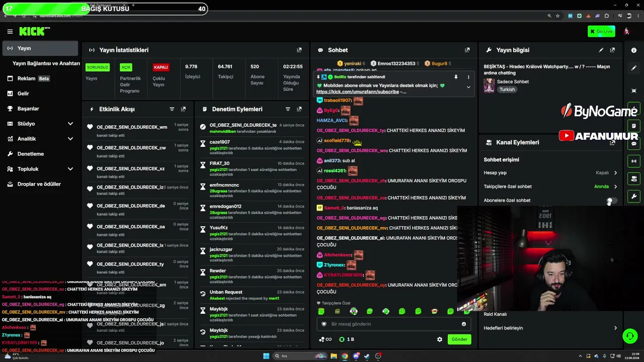Screen dimensions: 644x362
Task: Open Başarılar in the sidebar
Action: coord(40,109)
